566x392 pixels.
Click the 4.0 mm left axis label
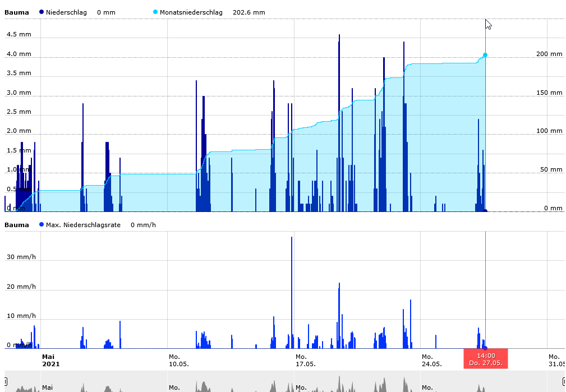(19, 54)
